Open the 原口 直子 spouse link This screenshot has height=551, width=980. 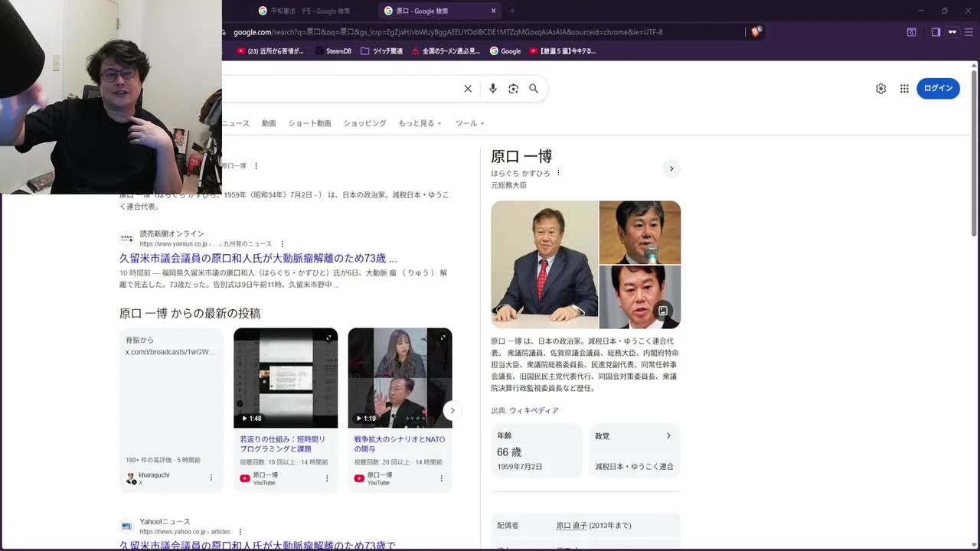coord(572,526)
